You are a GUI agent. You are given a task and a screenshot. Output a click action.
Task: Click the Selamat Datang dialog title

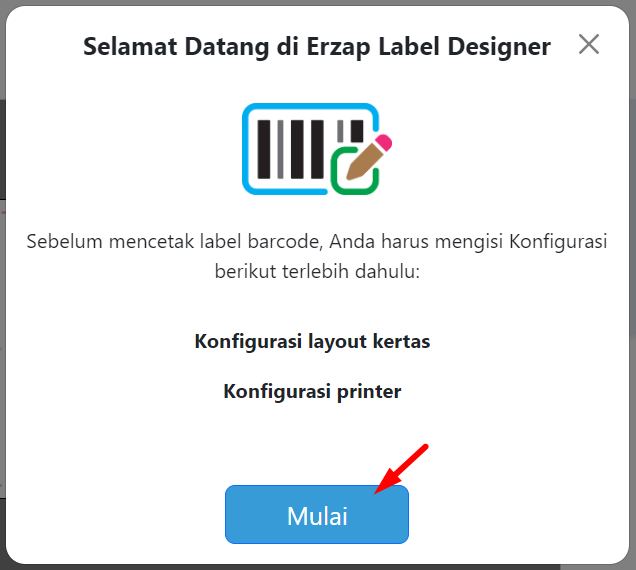click(x=317, y=47)
